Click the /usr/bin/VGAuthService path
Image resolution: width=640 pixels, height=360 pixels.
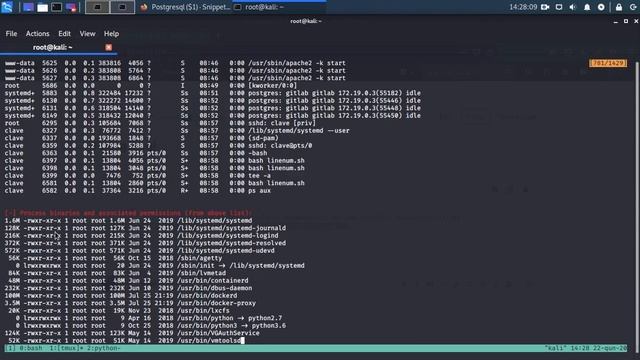(x=218, y=333)
